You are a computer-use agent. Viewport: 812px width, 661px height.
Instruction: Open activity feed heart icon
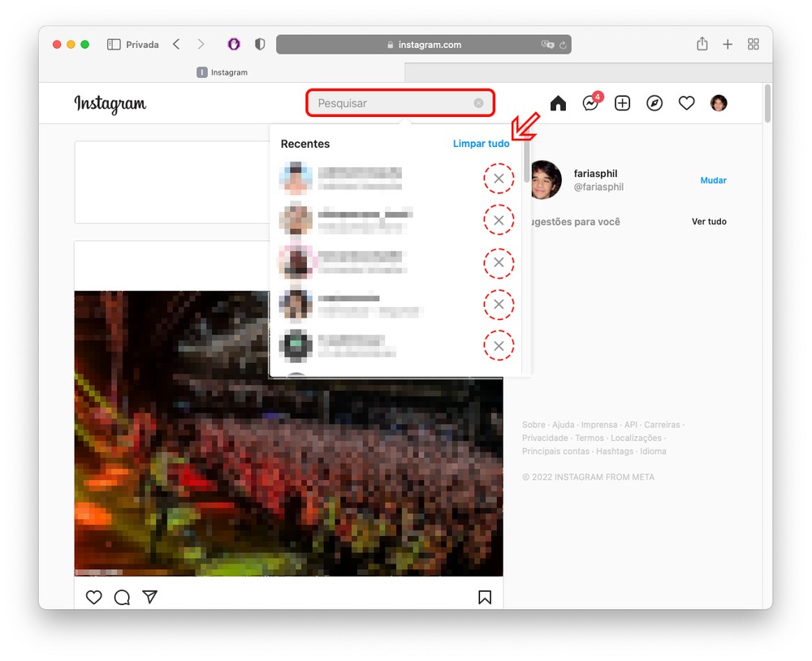coord(687,103)
